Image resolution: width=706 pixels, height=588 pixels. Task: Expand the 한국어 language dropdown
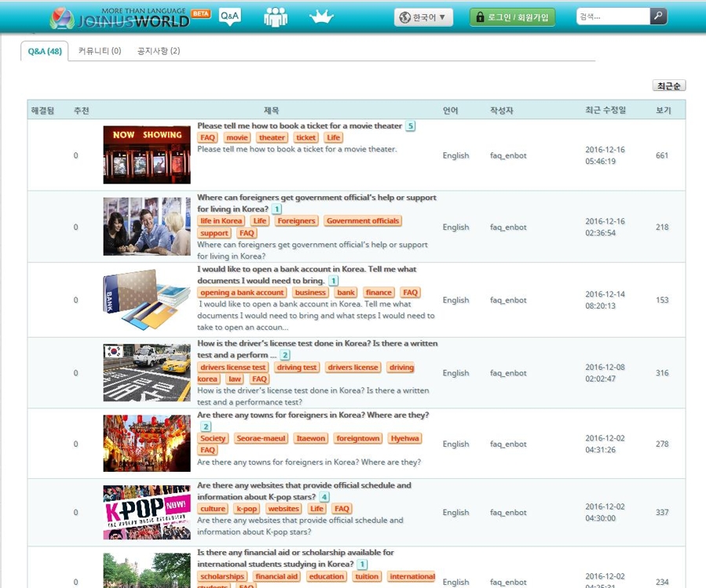(x=423, y=17)
